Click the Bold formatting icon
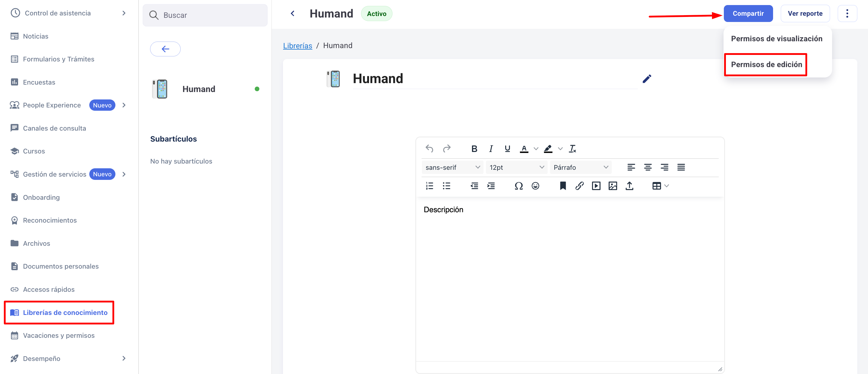868x374 pixels. pyautogui.click(x=474, y=149)
